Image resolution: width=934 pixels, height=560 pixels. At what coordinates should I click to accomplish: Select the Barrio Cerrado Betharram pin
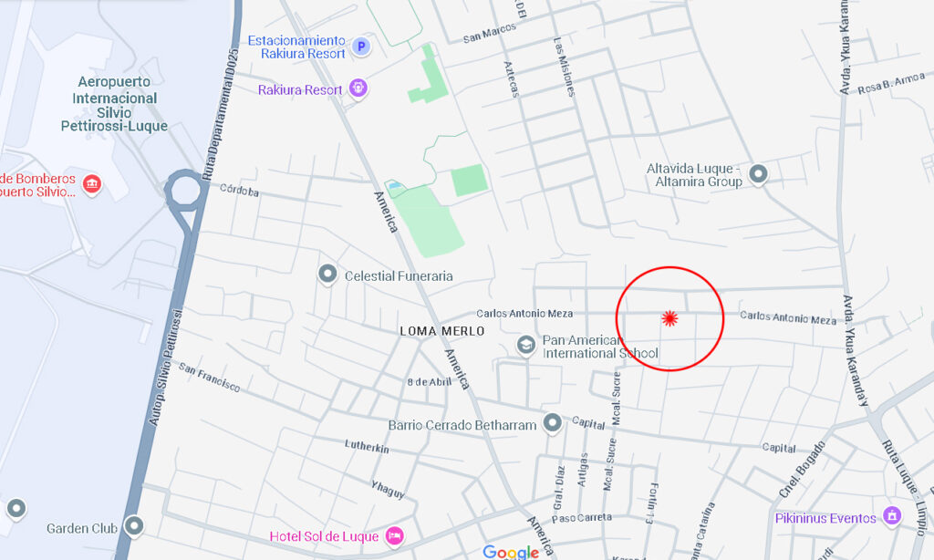point(552,423)
